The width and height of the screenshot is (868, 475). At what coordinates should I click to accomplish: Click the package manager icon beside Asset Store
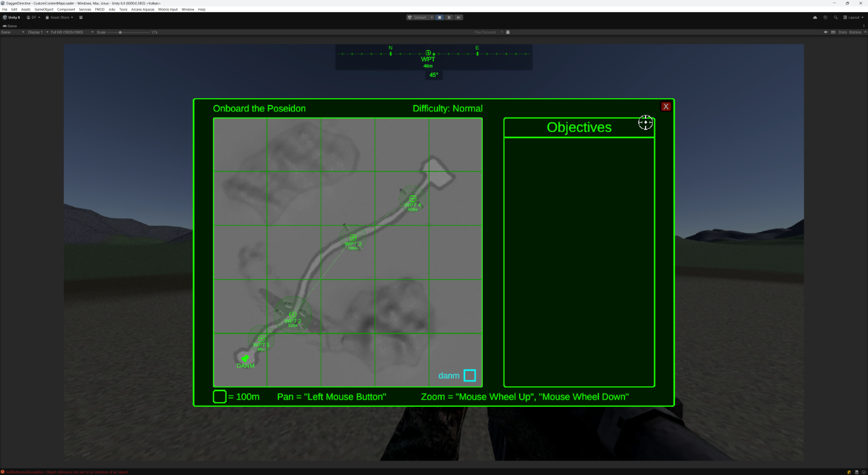81,17
